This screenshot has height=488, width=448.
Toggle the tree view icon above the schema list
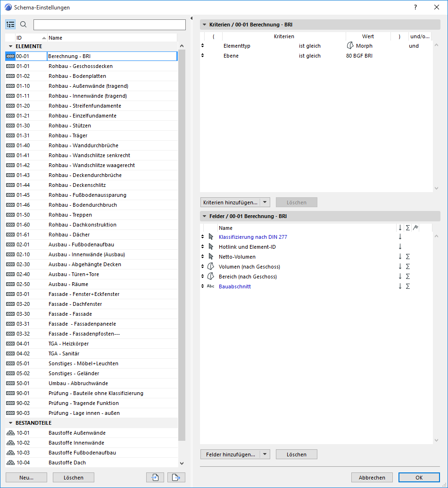click(10, 24)
